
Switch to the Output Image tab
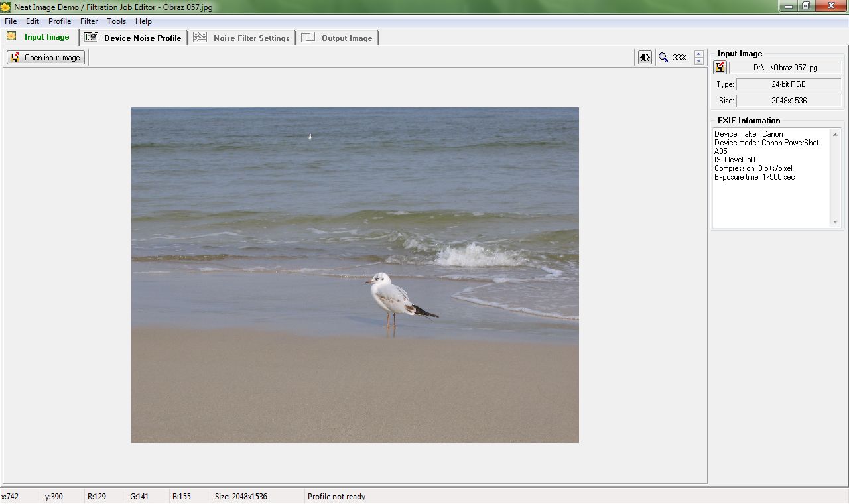point(337,38)
